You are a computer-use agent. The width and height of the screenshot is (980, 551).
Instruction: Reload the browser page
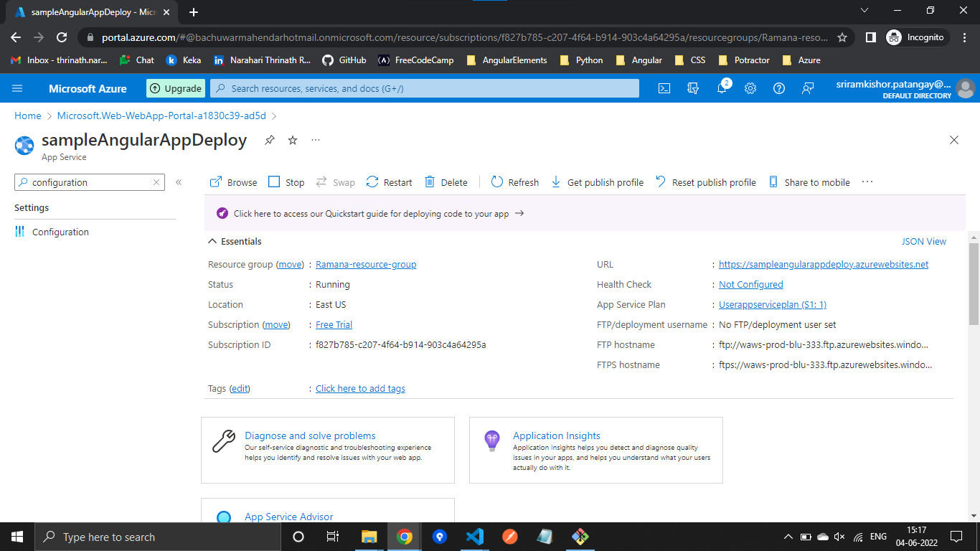click(x=62, y=37)
